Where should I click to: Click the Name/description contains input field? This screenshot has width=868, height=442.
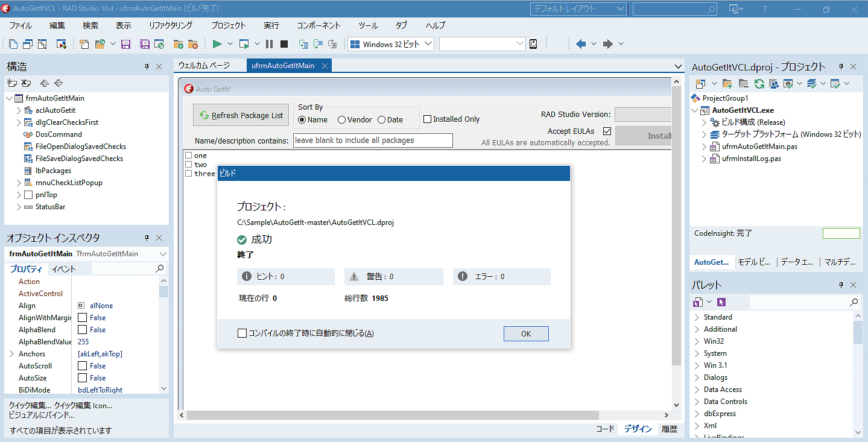[373, 140]
